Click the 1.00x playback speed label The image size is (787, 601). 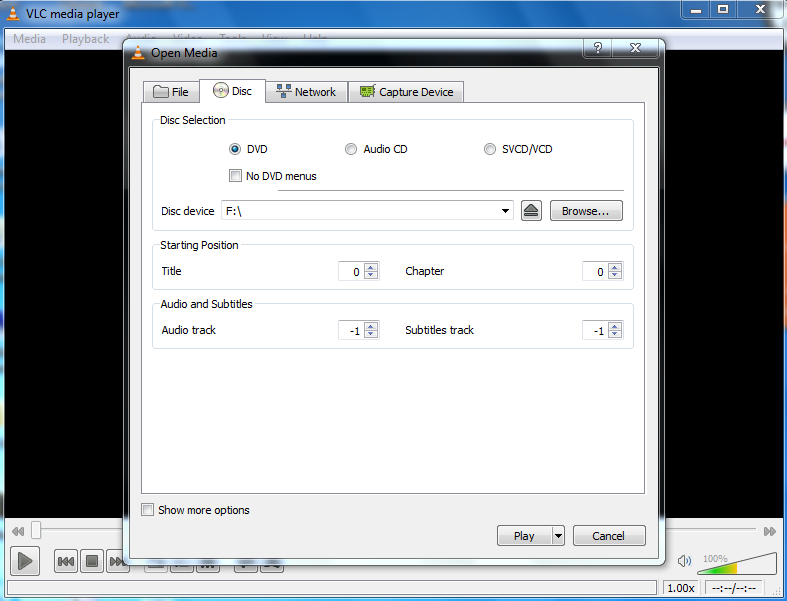[x=681, y=588]
